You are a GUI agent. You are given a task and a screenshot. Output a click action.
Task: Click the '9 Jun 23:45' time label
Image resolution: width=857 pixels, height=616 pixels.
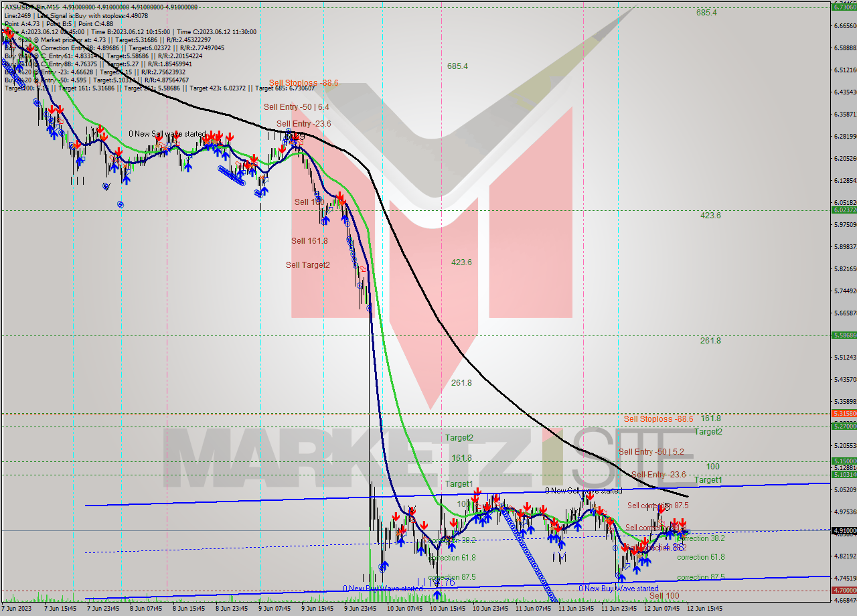[x=361, y=609]
